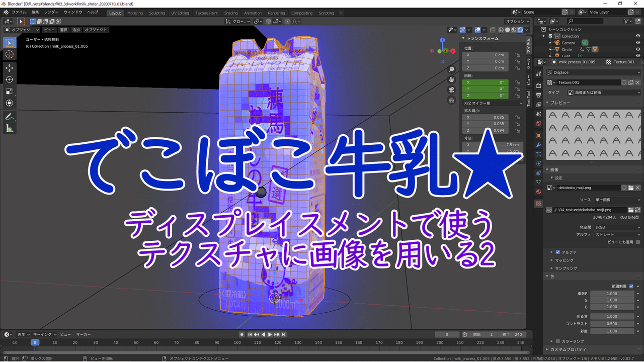Toggle auto keying record button

[242, 334]
